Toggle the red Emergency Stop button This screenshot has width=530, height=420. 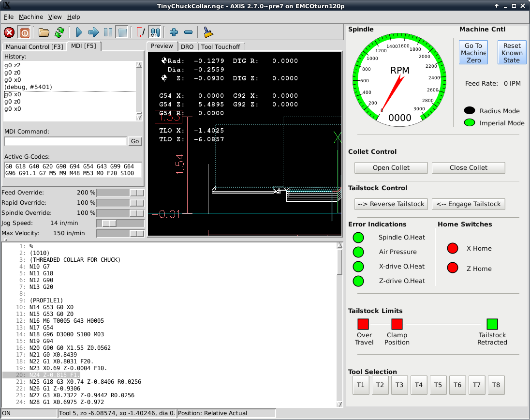9,32
